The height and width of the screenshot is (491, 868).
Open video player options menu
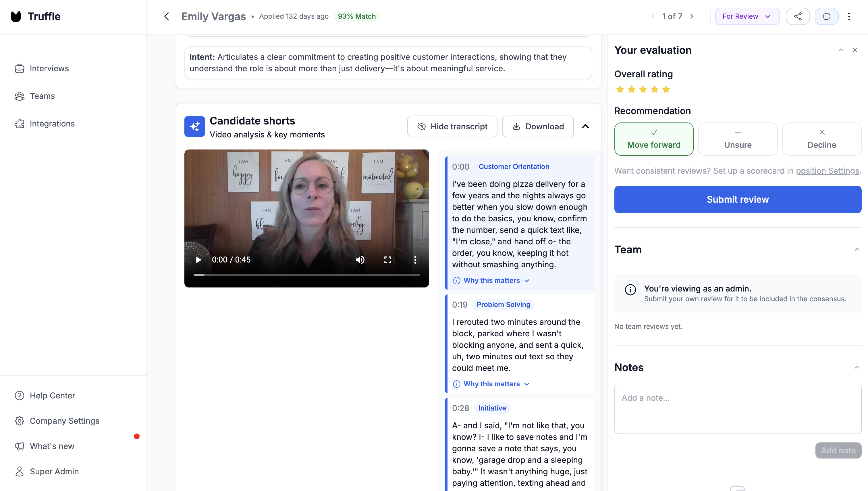[415, 260]
